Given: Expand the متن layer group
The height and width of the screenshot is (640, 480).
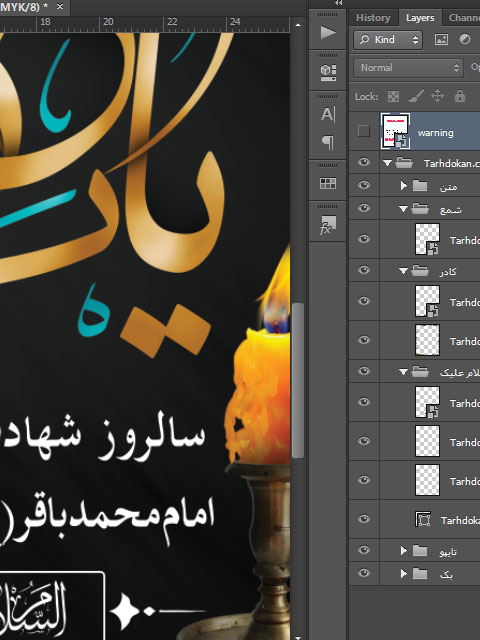Looking at the screenshot, I should coord(403,186).
